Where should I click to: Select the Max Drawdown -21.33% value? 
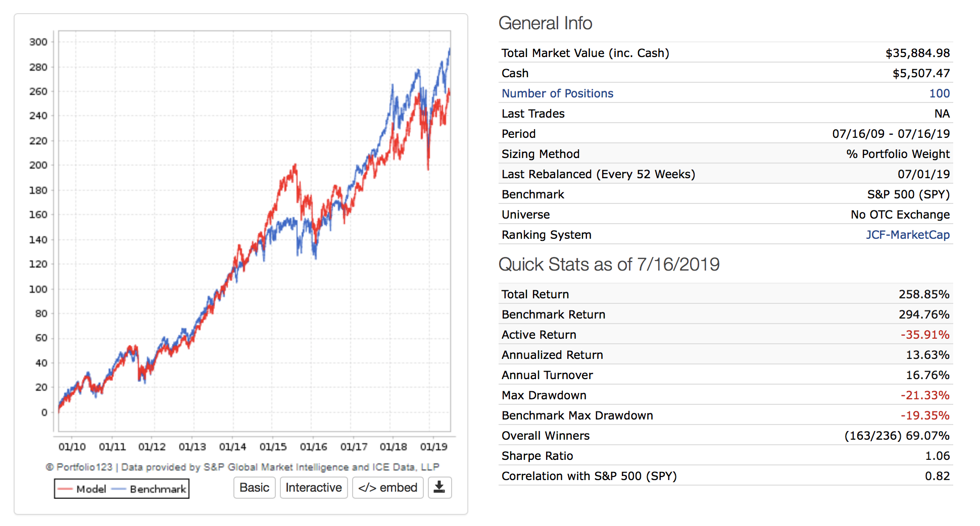coord(924,395)
